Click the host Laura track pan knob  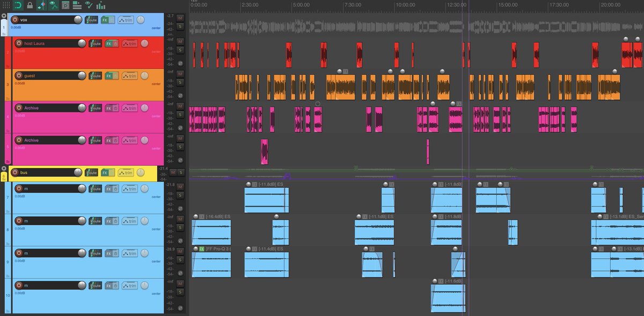coord(144,43)
